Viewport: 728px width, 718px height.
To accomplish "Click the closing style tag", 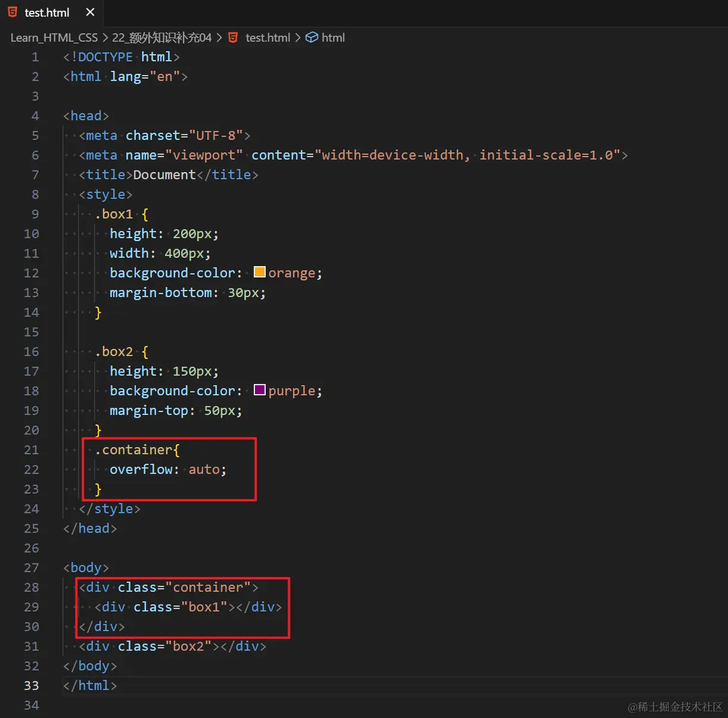I will click(x=110, y=509).
